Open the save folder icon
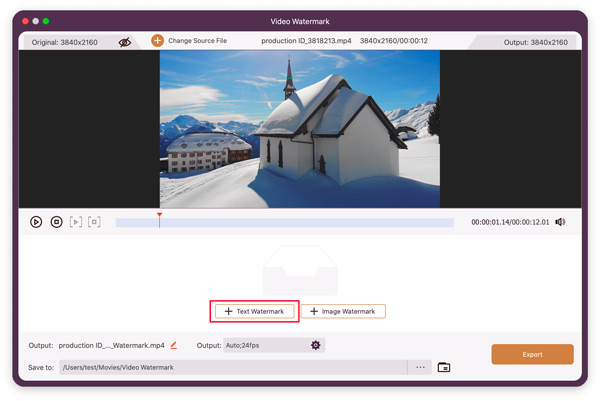600x401 pixels. 443,367
